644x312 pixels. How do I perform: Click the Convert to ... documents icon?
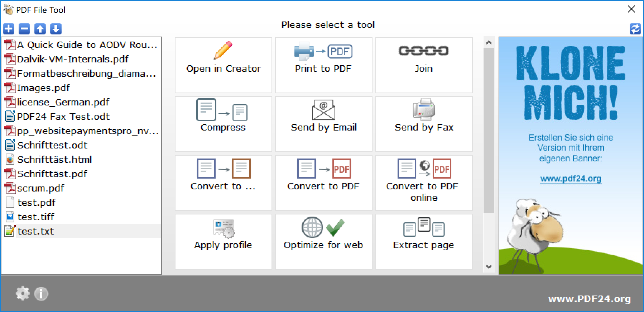pyautogui.click(x=224, y=168)
